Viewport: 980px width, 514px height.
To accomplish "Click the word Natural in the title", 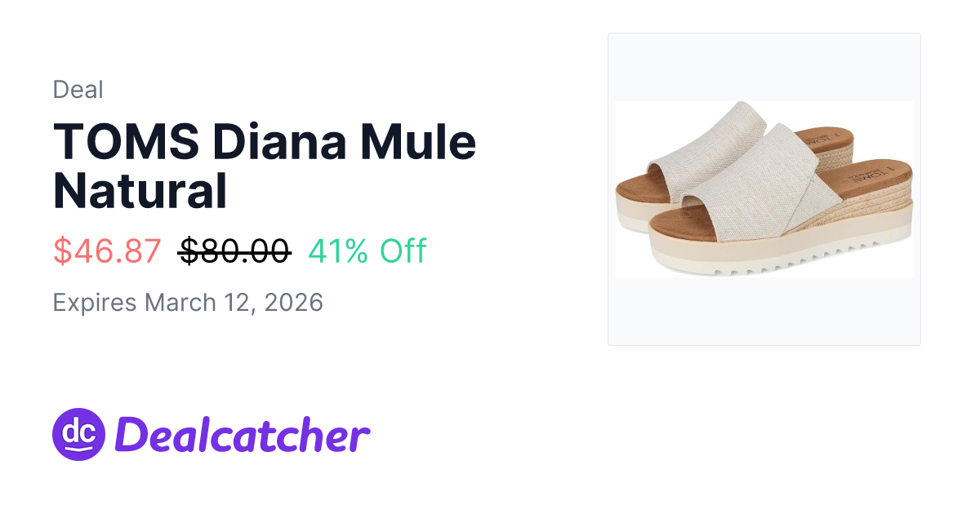I will click(140, 191).
